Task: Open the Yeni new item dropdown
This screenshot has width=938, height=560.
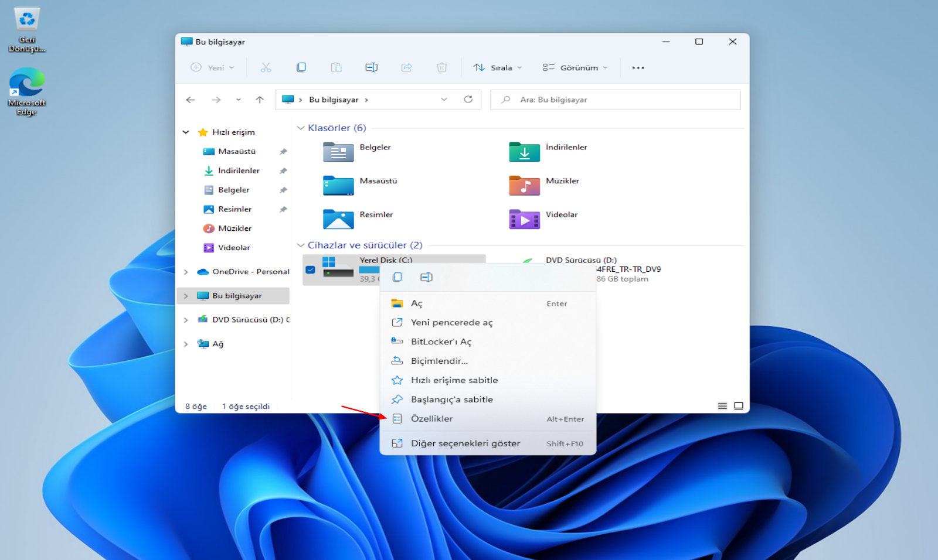Action: [x=212, y=67]
